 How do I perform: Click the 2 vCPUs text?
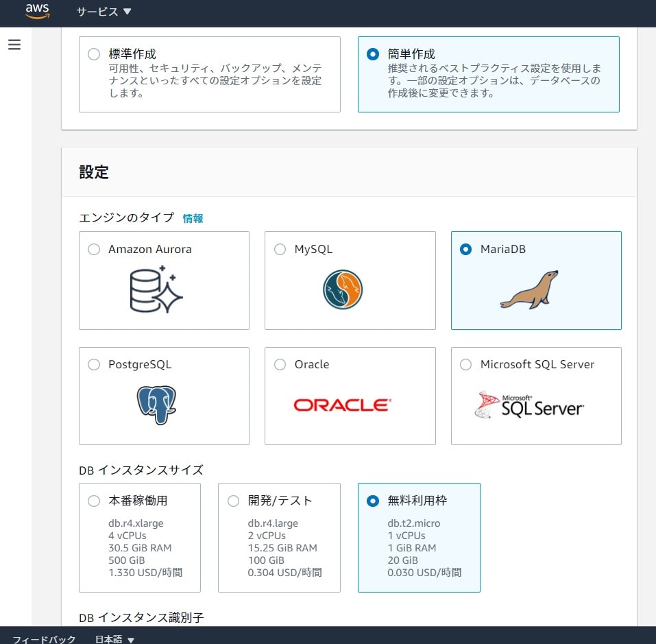pos(267,536)
